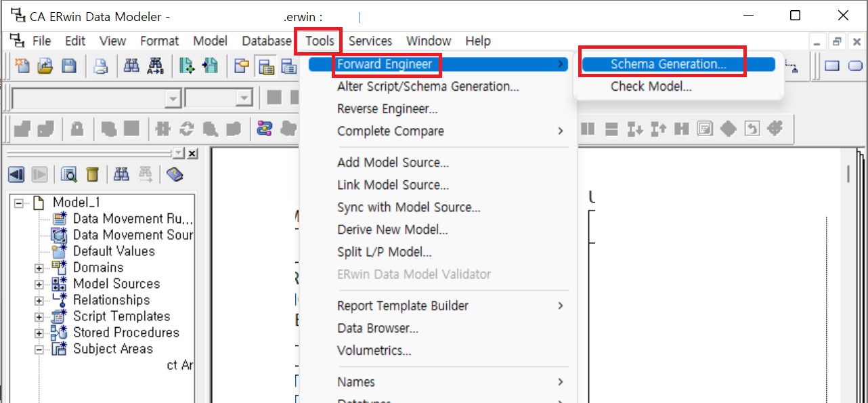868x403 pixels.
Task: Click the dashed relationship line tool
Action: coord(792,66)
